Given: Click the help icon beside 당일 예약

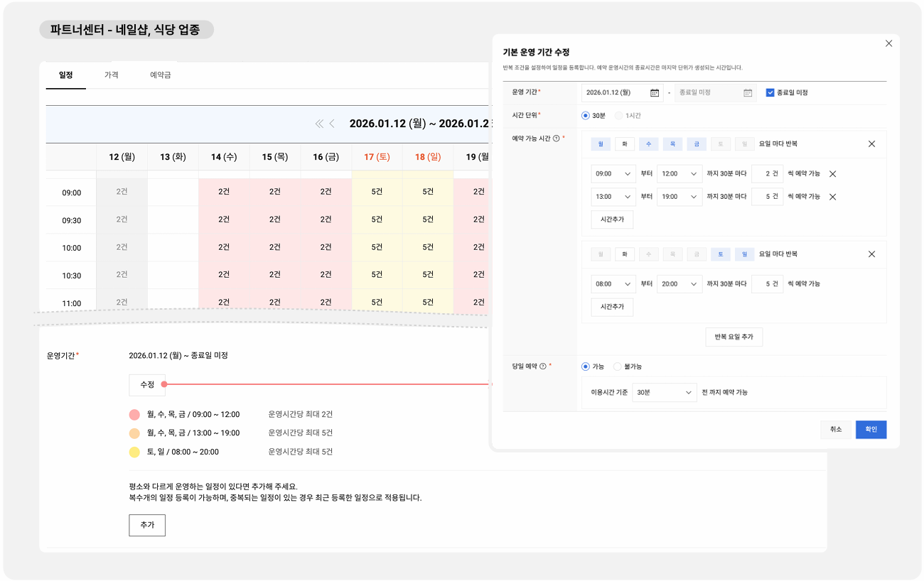Looking at the screenshot, I should pos(542,366).
